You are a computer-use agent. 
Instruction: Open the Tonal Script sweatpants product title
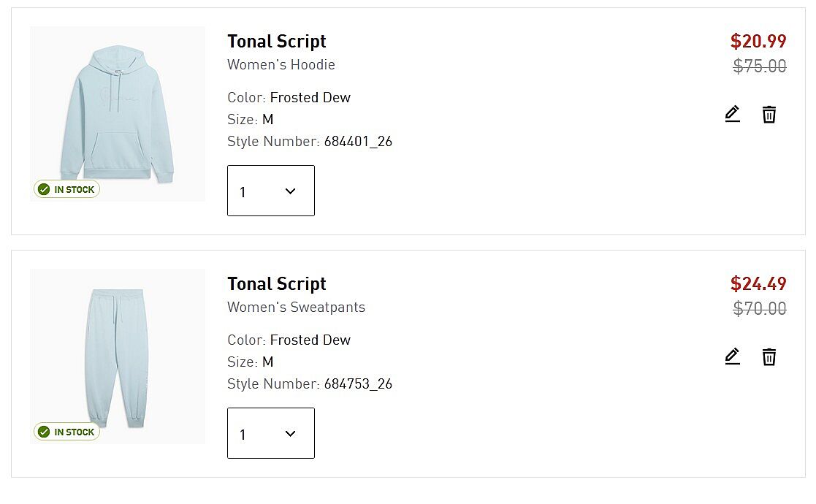276,284
